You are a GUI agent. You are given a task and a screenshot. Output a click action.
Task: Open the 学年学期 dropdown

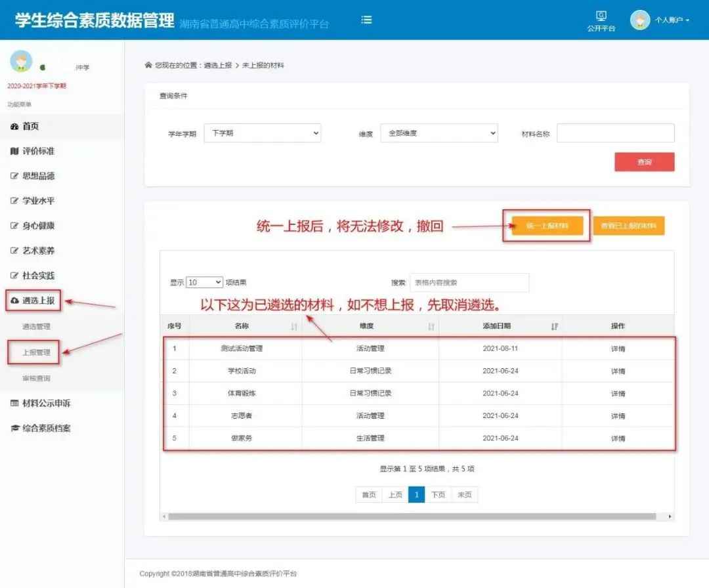(x=262, y=133)
